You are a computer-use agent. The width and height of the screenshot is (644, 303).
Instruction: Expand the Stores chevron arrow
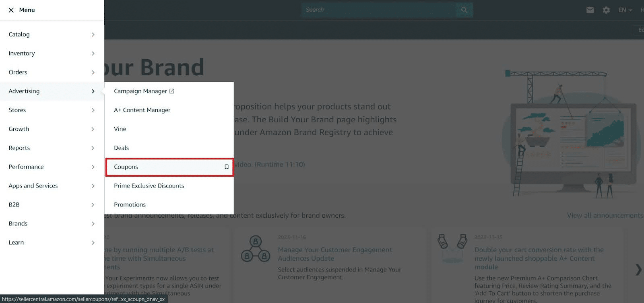[x=93, y=110]
